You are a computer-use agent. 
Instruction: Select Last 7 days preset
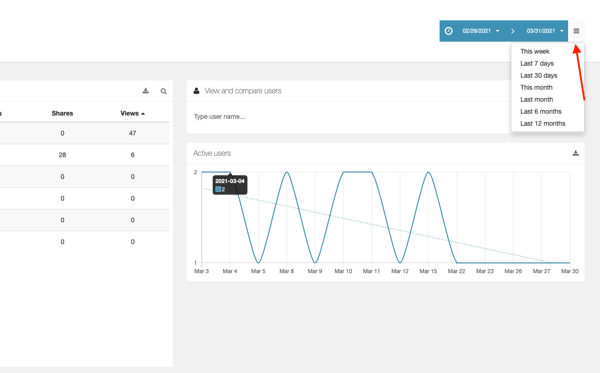(x=537, y=64)
